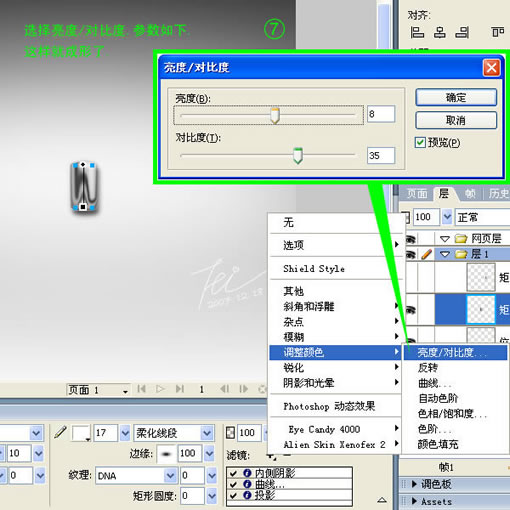Click the 确定 button
Screen dimensions: 510x510
click(x=456, y=98)
